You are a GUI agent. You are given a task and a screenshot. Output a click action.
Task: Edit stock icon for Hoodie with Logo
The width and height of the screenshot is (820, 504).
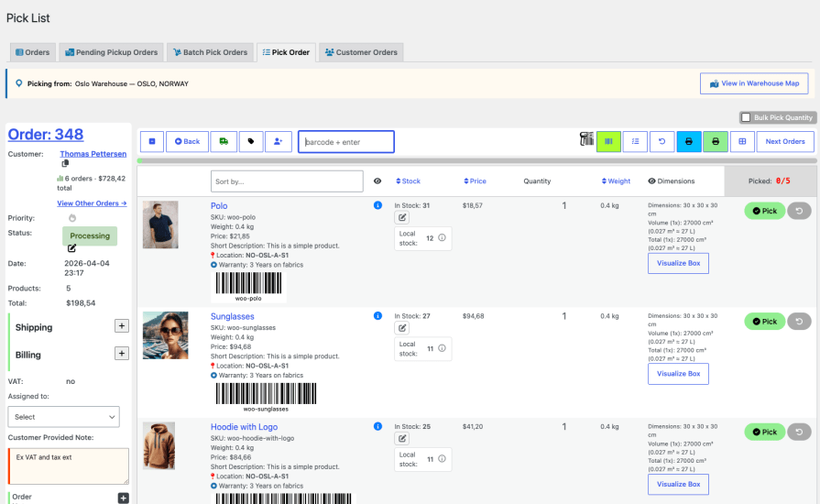(x=402, y=439)
